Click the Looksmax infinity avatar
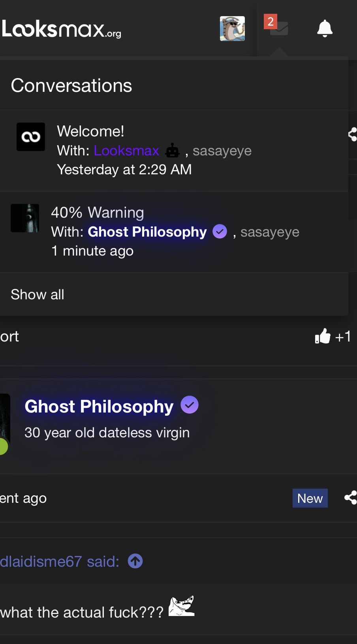 (31, 137)
